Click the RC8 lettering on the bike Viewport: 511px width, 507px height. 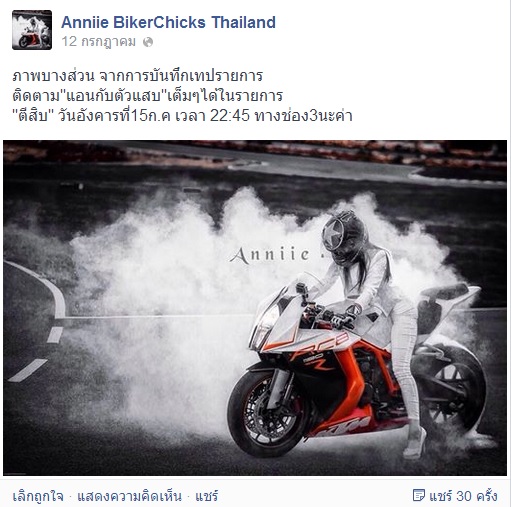[x=320, y=343]
